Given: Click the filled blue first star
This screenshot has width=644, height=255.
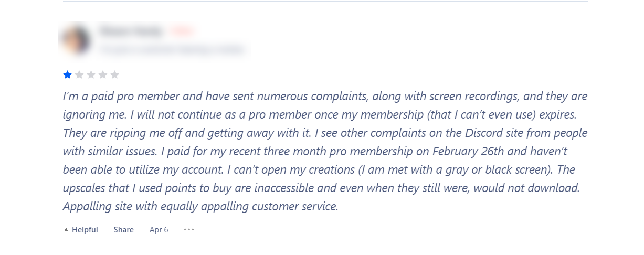Looking at the screenshot, I should coord(67,75).
